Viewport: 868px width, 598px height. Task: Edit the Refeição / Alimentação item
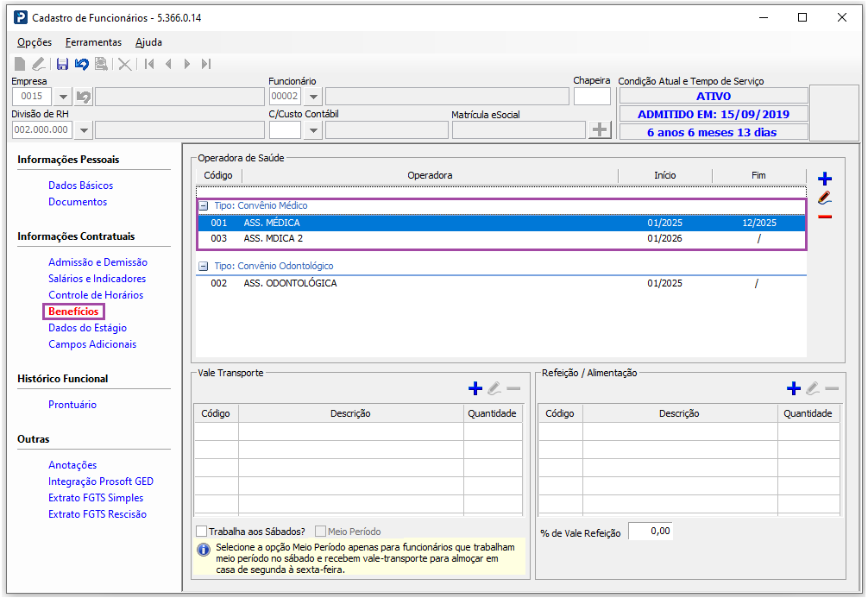click(x=813, y=388)
